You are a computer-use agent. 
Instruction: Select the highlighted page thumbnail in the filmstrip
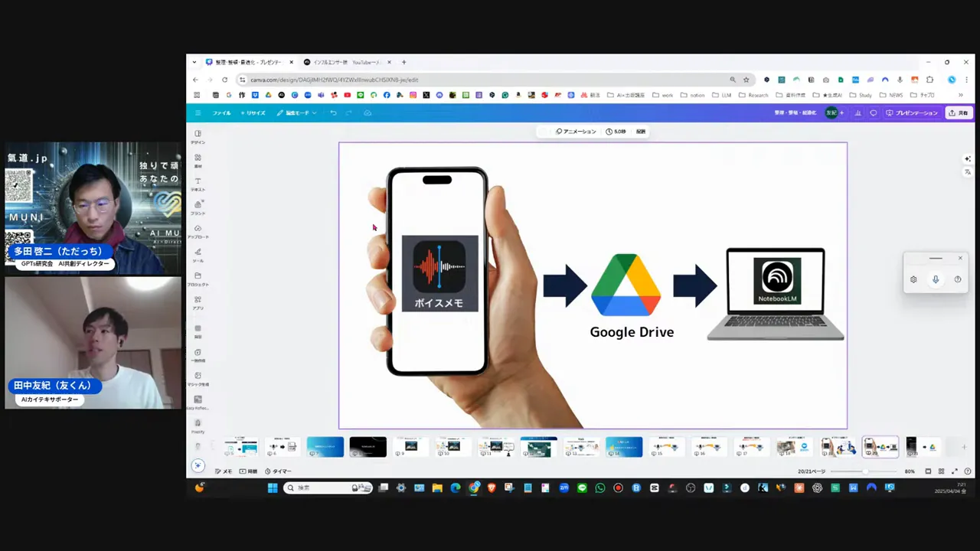(x=880, y=447)
